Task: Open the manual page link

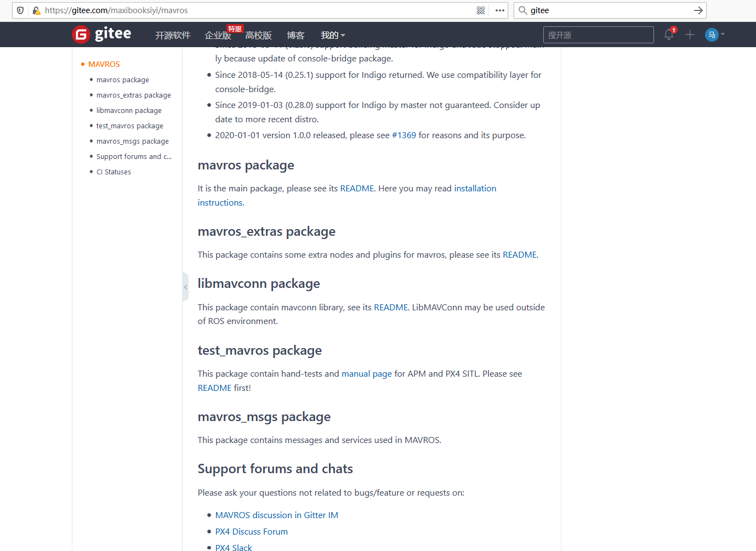Action: pos(367,373)
